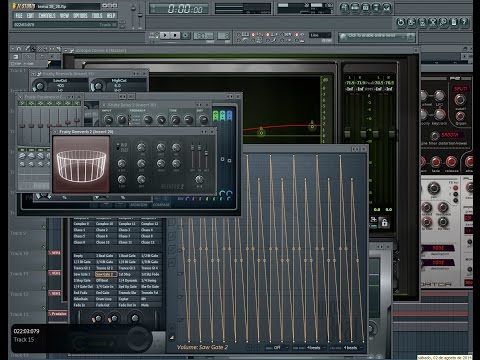The width and height of the screenshot is (480, 360).
Task: Click the room wireframe display in Reeverb 2
Action: point(81,165)
